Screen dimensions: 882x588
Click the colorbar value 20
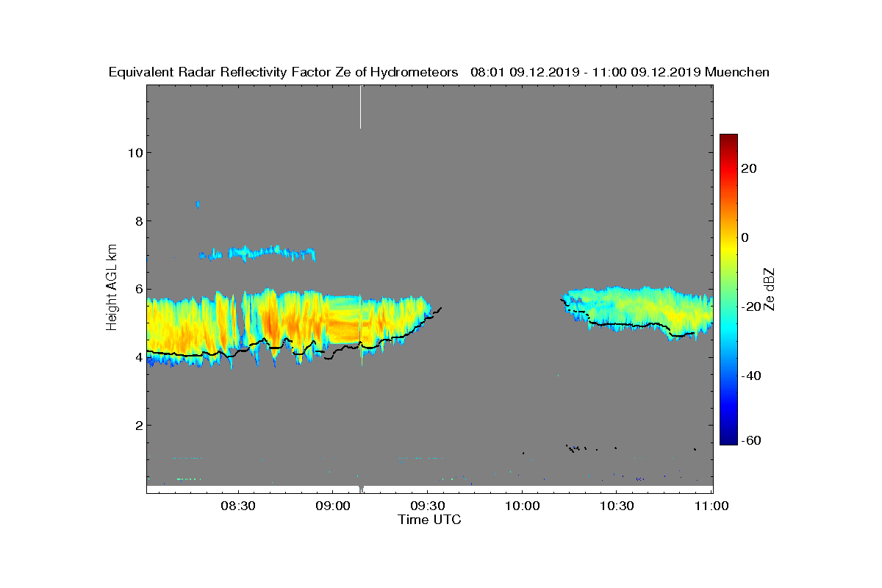pos(749,168)
